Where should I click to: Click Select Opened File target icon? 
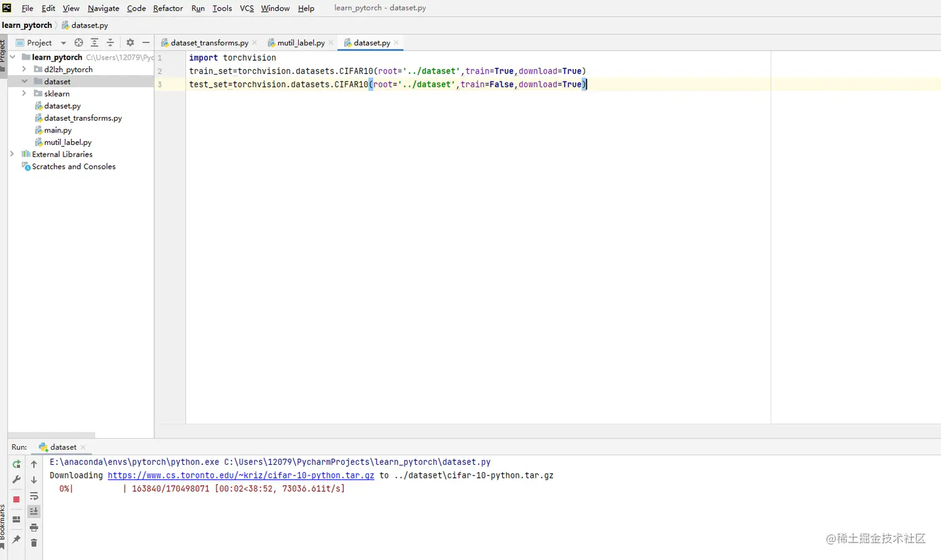[x=78, y=42]
